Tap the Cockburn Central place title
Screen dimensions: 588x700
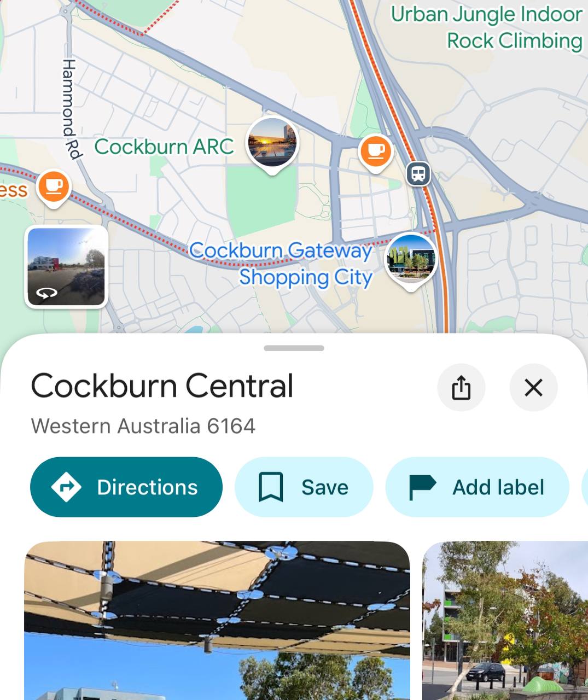(162, 386)
